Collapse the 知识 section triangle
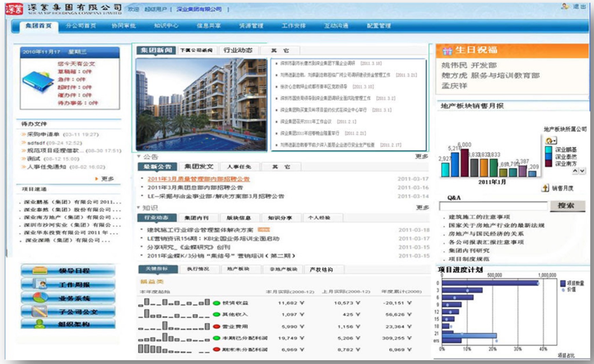 [139, 208]
